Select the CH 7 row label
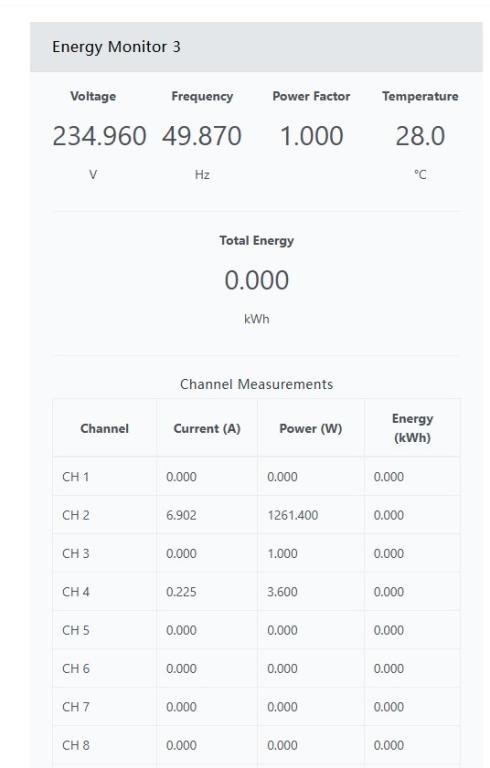This screenshot has height=768, width=490. point(75,707)
